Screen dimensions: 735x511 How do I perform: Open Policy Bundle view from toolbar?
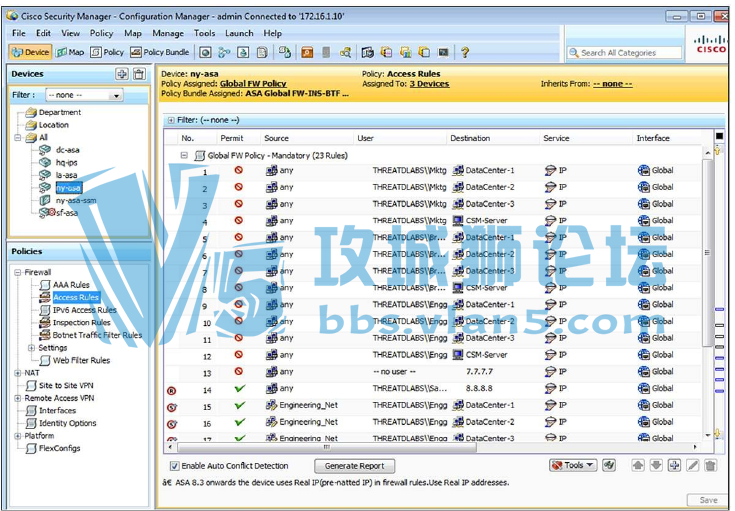(x=160, y=52)
